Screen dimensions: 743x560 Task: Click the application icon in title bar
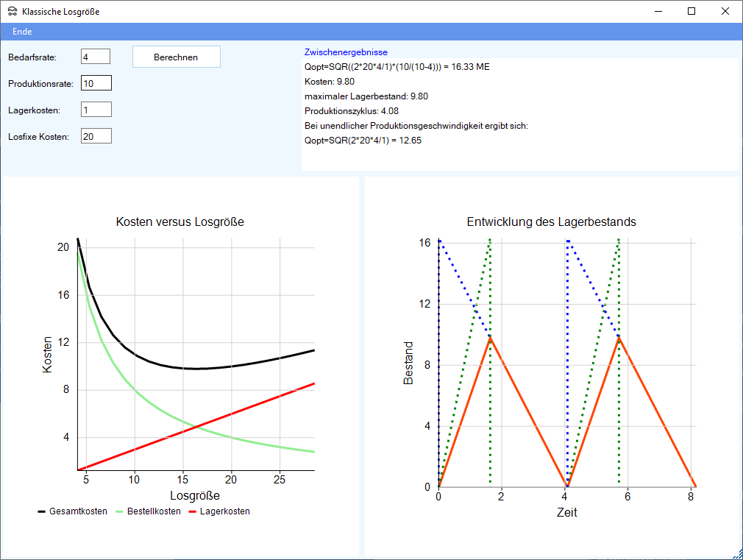coord(12,12)
